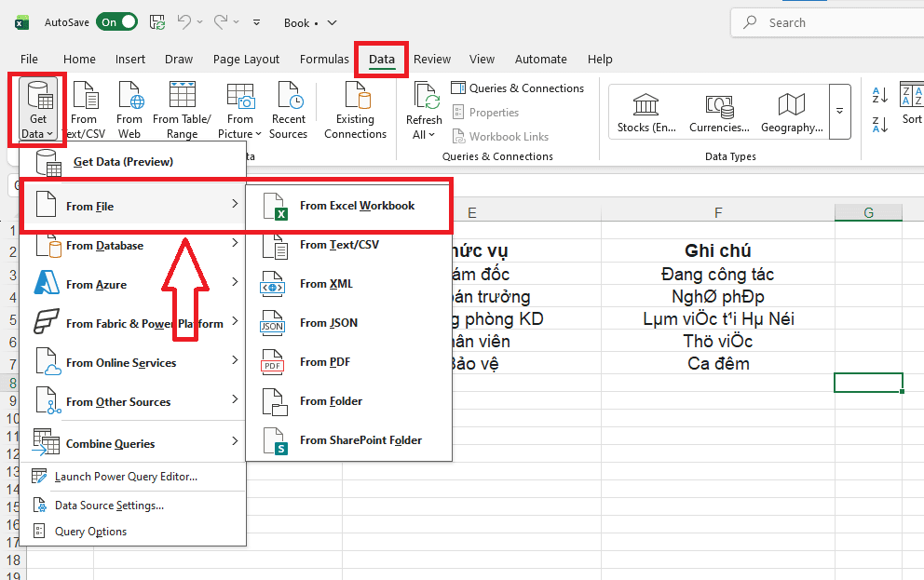Click the Properties button
The height and width of the screenshot is (580, 924).
pyautogui.click(x=485, y=113)
